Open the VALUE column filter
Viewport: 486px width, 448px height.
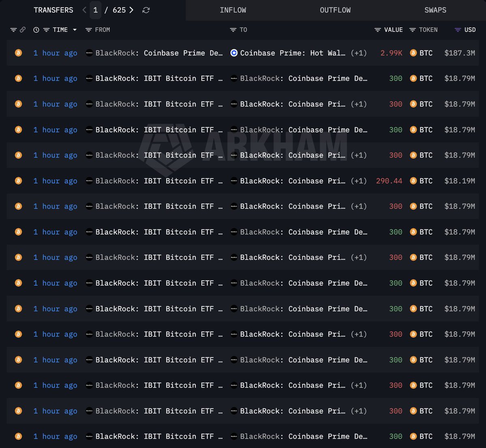(x=388, y=30)
